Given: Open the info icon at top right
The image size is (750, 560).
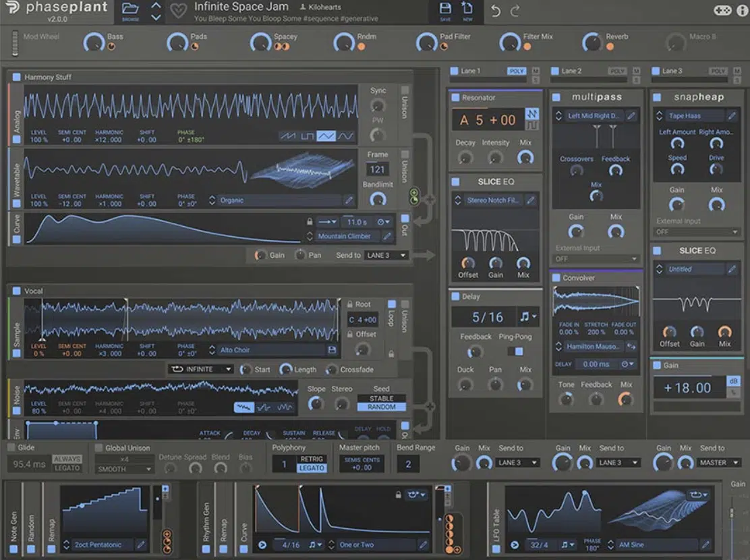Looking at the screenshot, I should click(740, 11).
